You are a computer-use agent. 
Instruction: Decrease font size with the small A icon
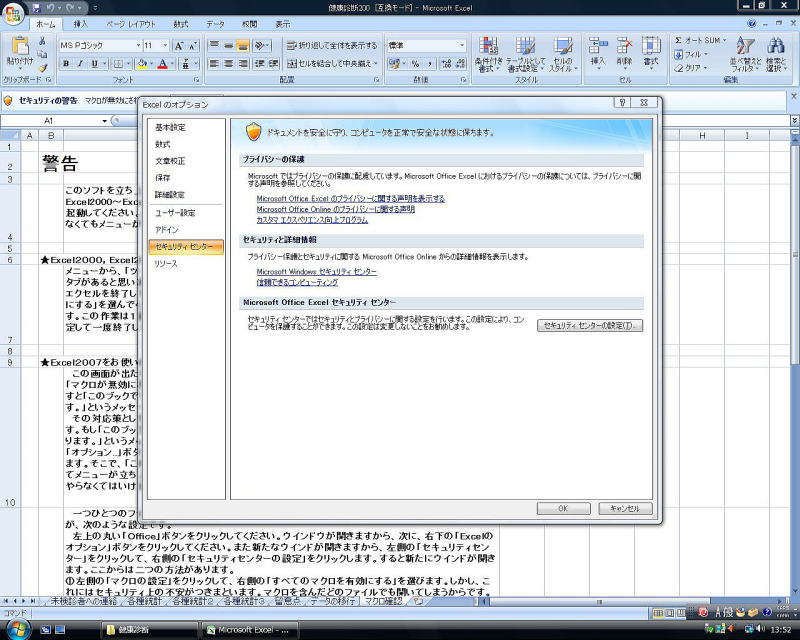192,46
